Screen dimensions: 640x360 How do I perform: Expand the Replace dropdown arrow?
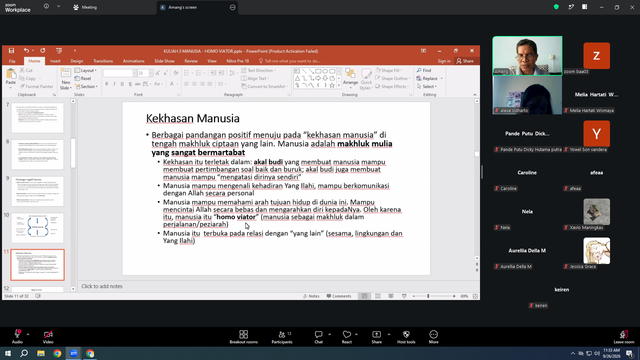[x=442, y=78]
